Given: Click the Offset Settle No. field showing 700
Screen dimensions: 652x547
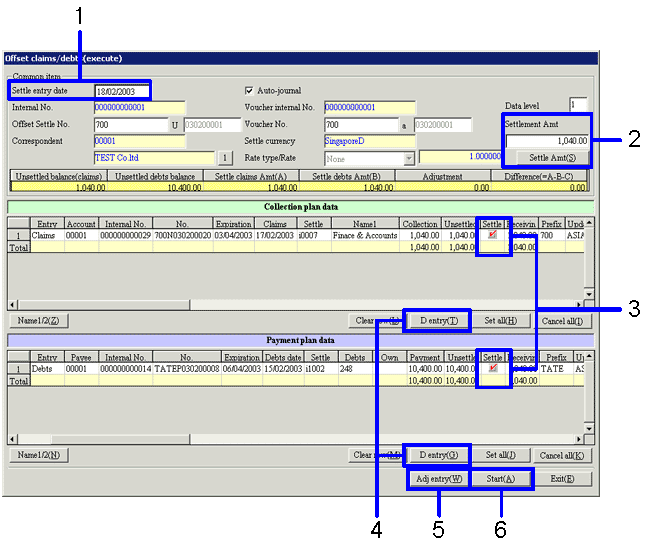Looking at the screenshot, I should 131,124.
